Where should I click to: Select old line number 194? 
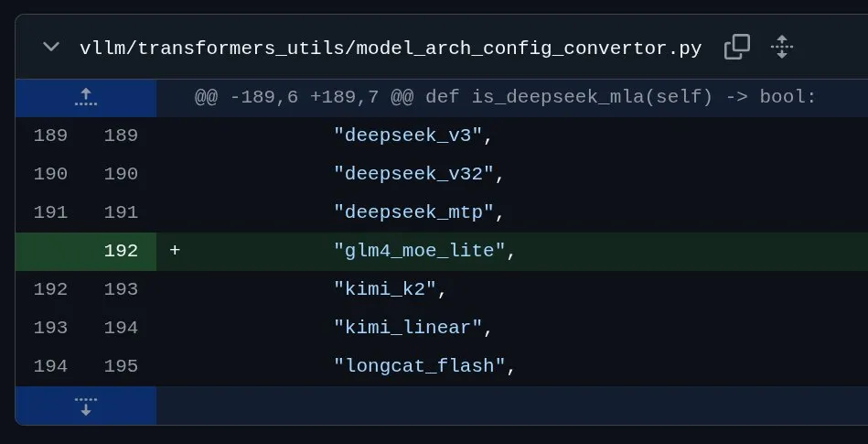(50, 366)
